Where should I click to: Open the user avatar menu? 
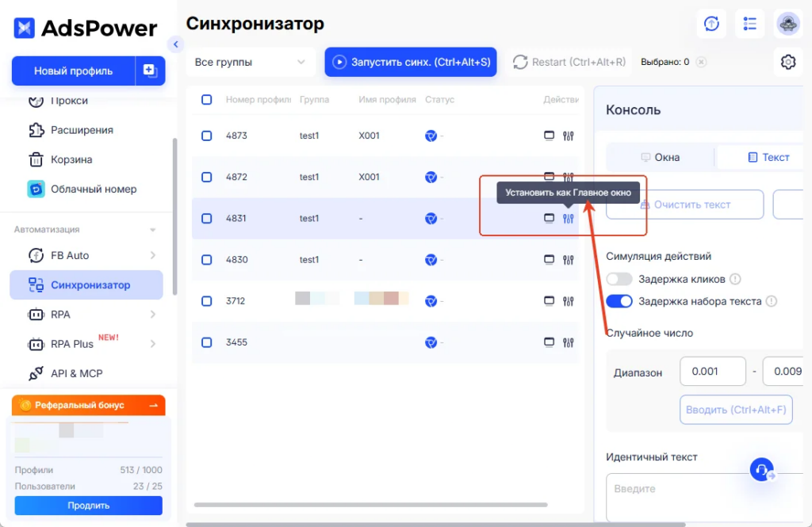pyautogui.click(x=787, y=24)
